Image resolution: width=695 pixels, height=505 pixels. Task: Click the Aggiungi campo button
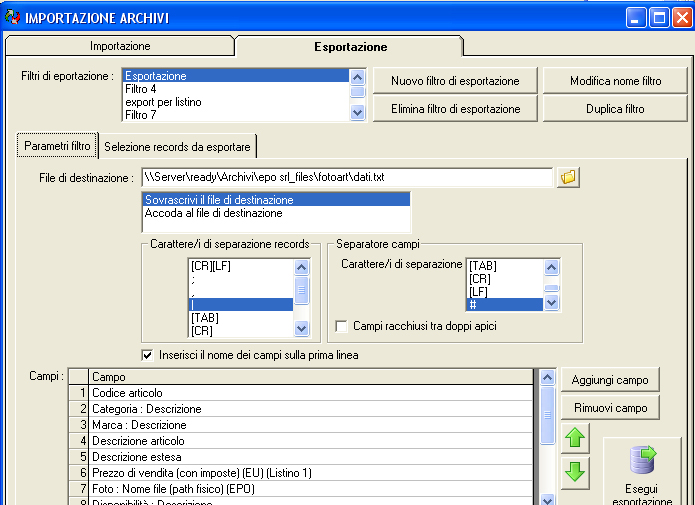click(x=610, y=380)
